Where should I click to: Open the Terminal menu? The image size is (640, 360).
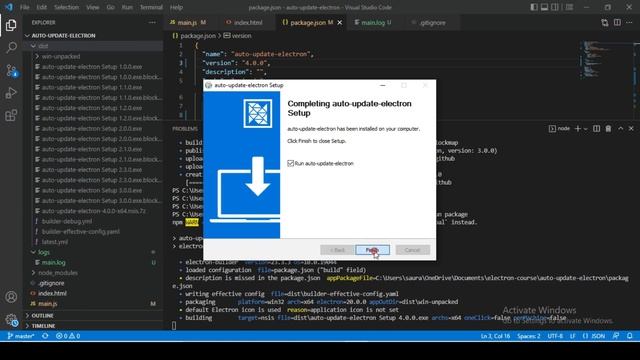click(151, 7)
